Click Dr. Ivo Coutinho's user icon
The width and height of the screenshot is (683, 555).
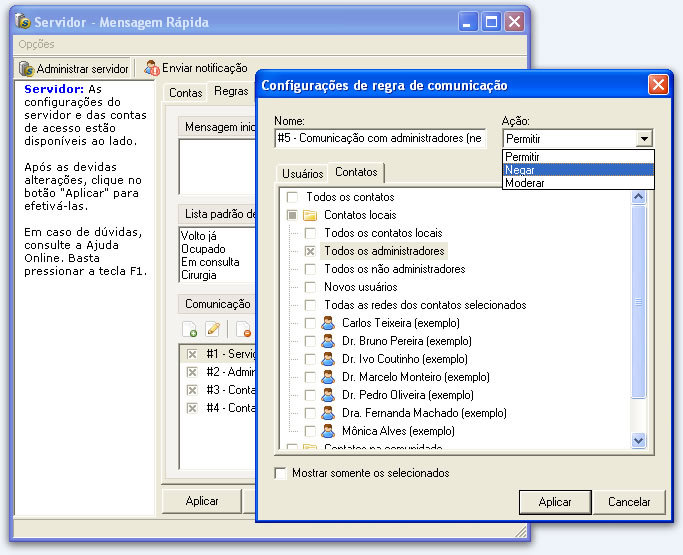click(328, 359)
